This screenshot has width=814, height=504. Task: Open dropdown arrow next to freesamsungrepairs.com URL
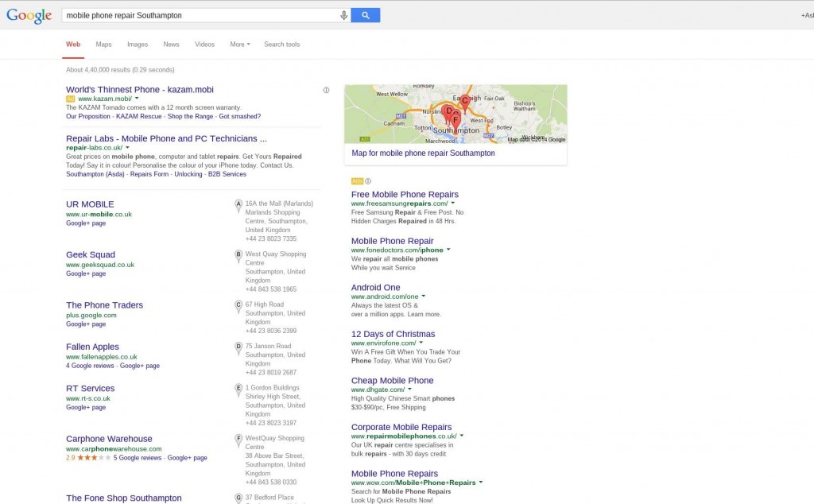pos(452,204)
